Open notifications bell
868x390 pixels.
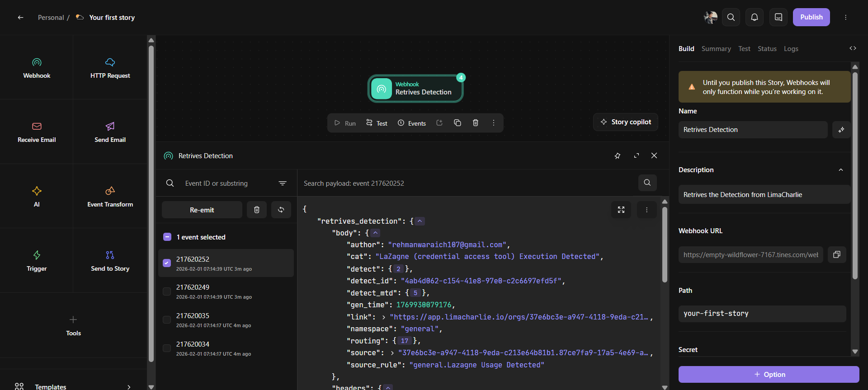point(755,17)
